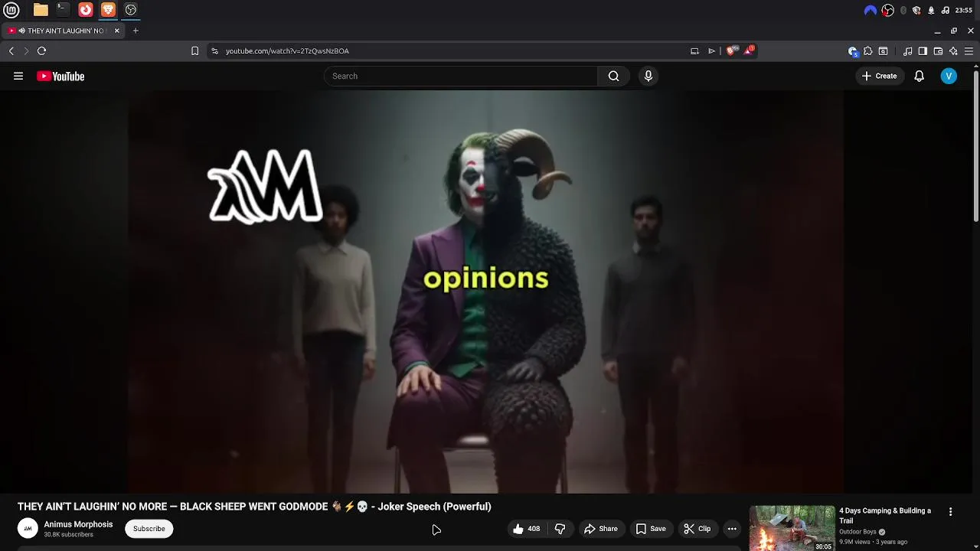Go back to the previous page

coord(11,51)
